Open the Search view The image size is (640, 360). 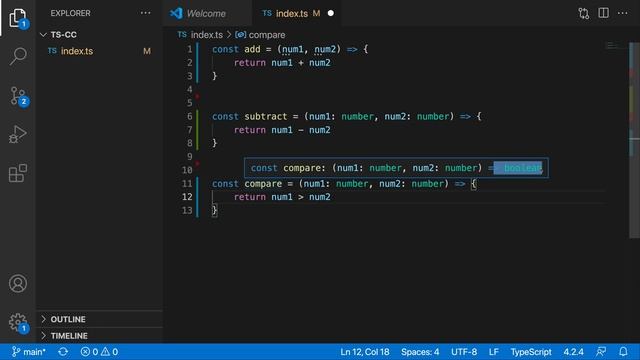coord(18,56)
